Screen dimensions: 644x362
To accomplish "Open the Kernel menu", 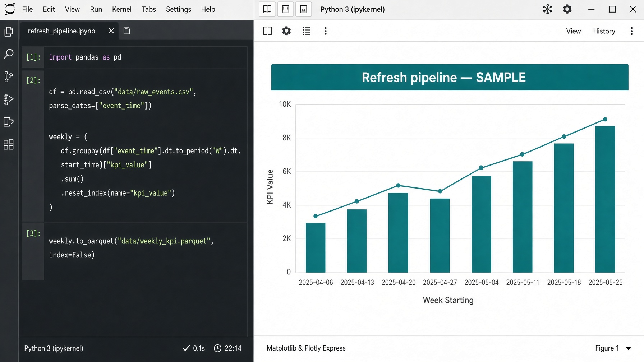I will point(122,9).
